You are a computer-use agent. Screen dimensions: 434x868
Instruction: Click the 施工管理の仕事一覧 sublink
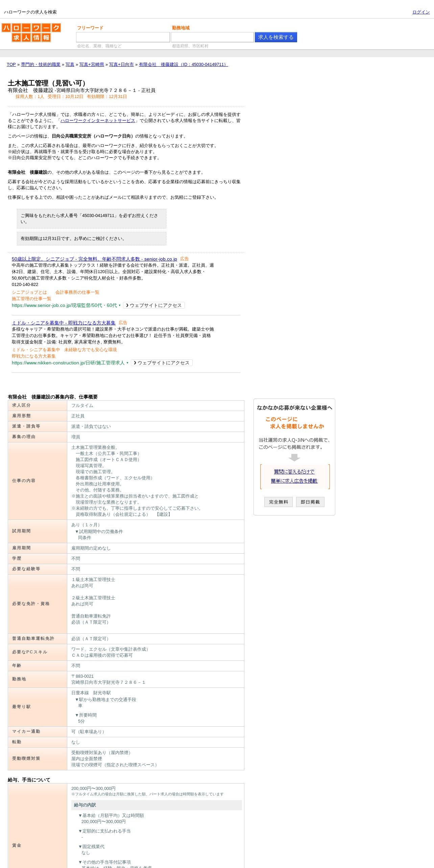coord(31,299)
